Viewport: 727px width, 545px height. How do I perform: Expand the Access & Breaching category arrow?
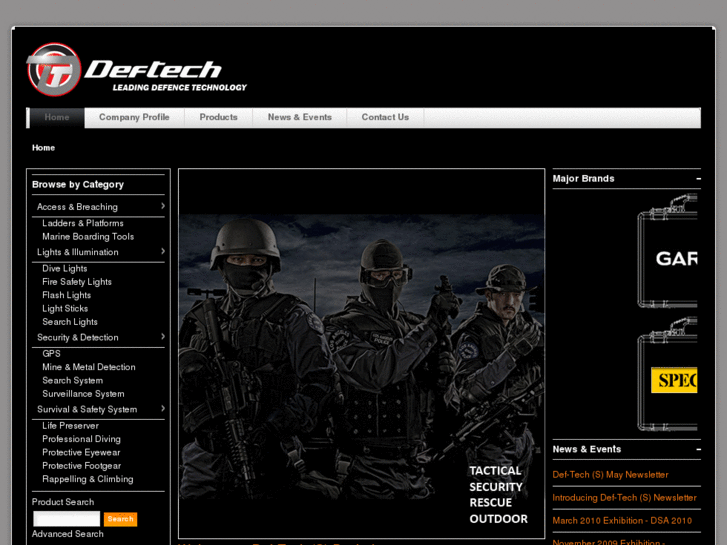click(x=163, y=206)
